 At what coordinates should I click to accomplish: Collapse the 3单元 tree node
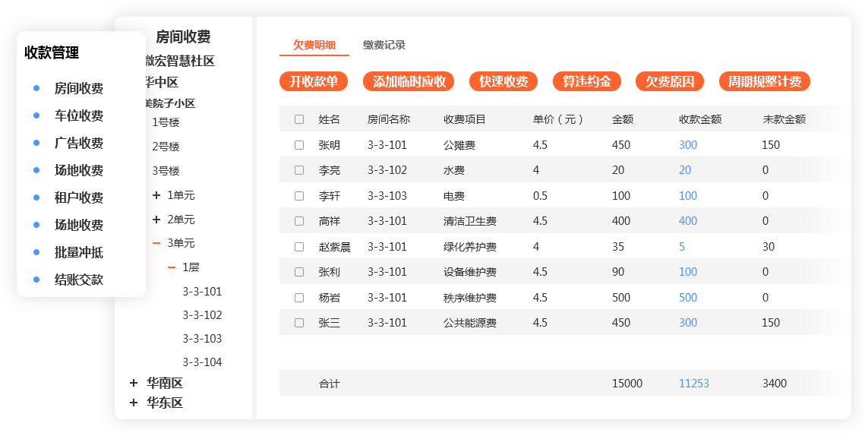pyautogui.click(x=156, y=243)
